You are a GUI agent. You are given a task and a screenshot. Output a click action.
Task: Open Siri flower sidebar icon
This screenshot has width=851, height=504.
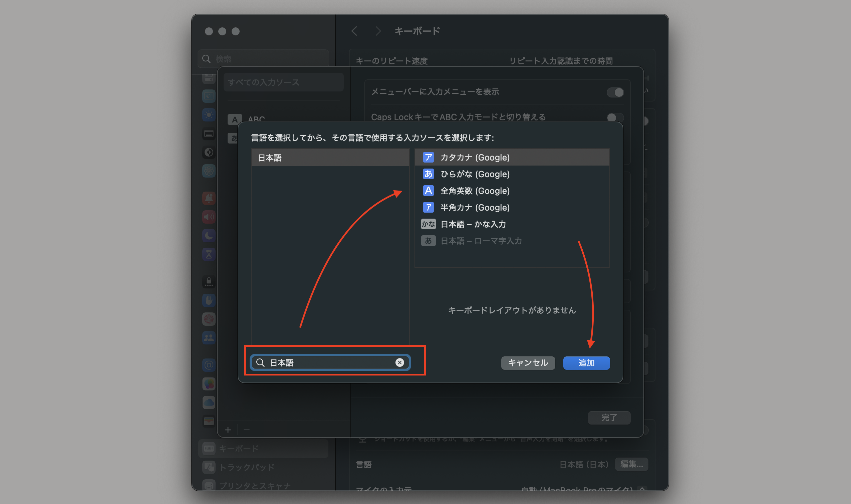tap(209, 171)
